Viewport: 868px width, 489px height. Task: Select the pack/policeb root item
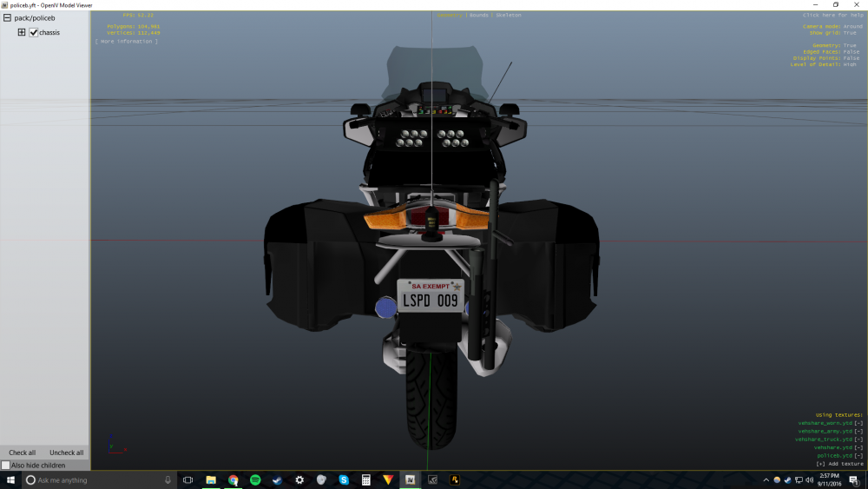35,17
